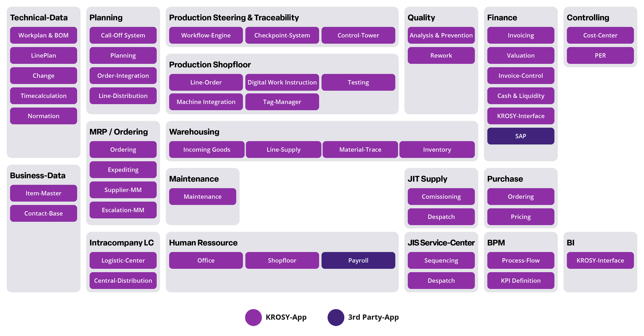Select the Incoming Goods tile
This screenshot has height=336, width=644.
pos(207,149)
